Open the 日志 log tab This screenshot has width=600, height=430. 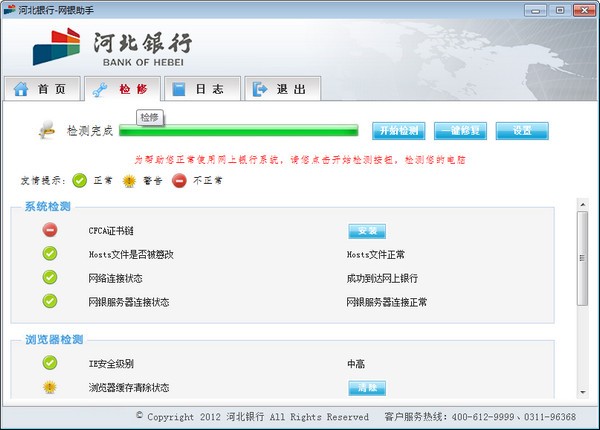pyautogui.click(x=202, y=89)
